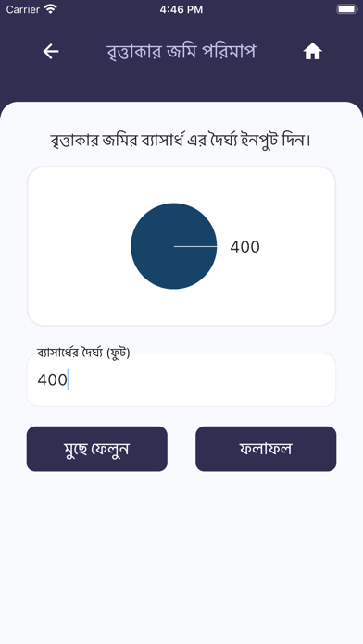Click the empty area below the buttons
Screen dimensions: 363x644
tap(181, 554)
